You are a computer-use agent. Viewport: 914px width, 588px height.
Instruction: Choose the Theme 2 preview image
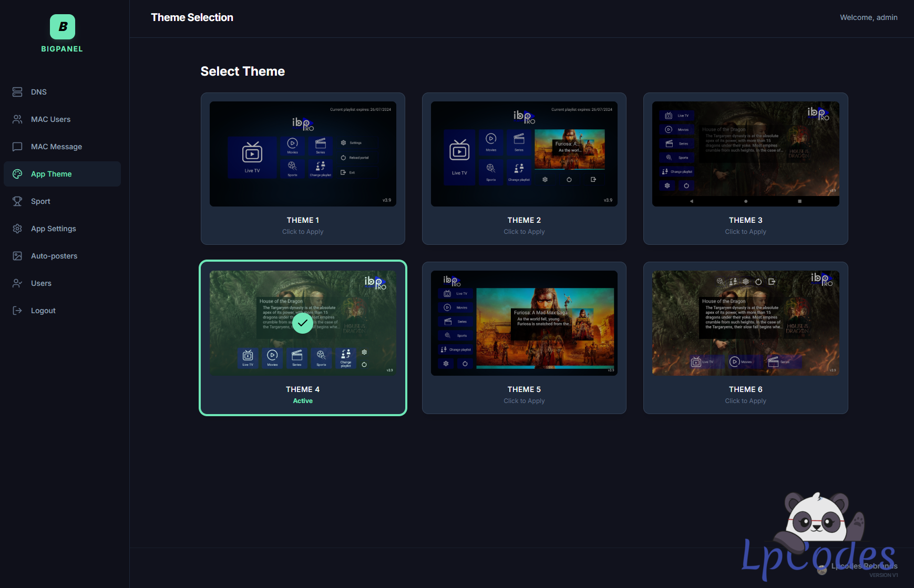point(524,154)
